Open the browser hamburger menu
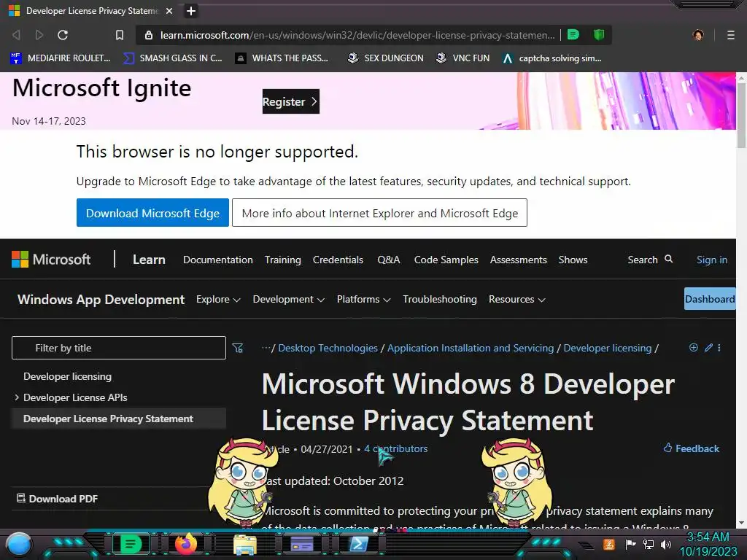 (x=731, y=35)
